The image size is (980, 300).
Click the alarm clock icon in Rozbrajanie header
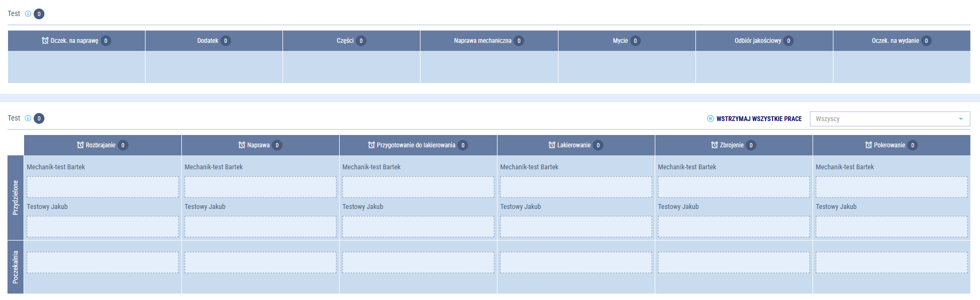(81, 145)
